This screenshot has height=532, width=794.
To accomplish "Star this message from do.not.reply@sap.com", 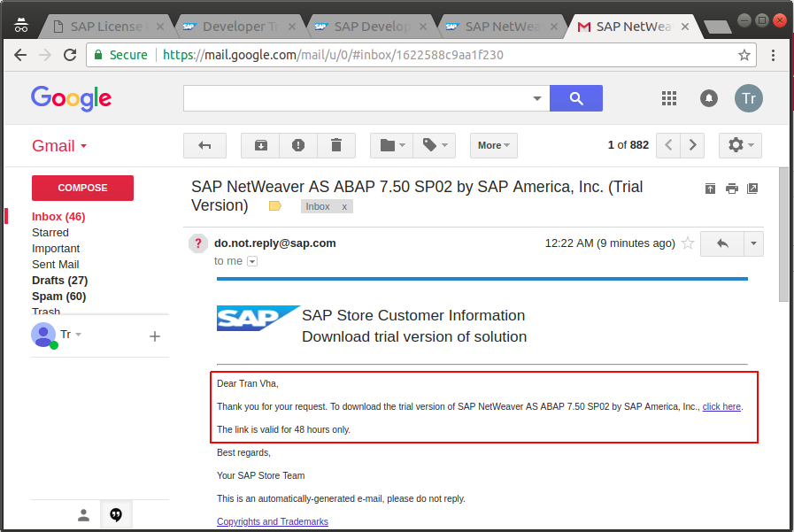I will (x=688, y=243).
